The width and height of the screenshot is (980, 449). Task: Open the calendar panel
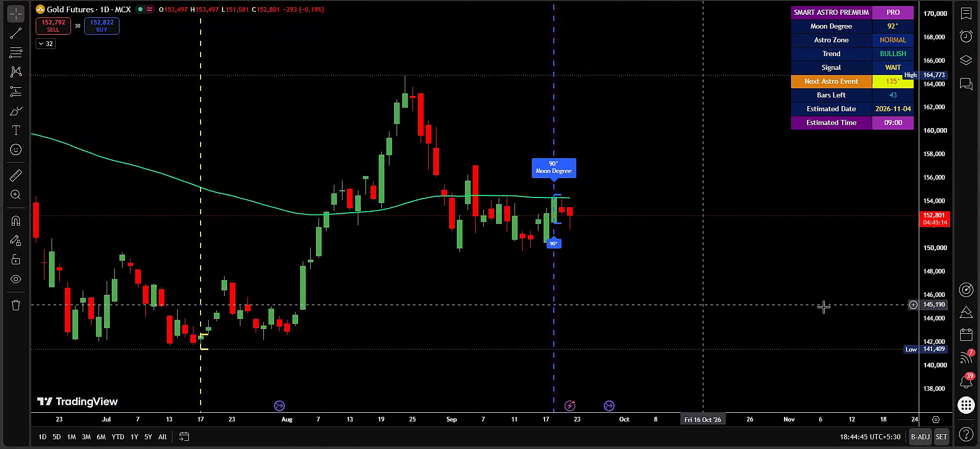[966, 335]
